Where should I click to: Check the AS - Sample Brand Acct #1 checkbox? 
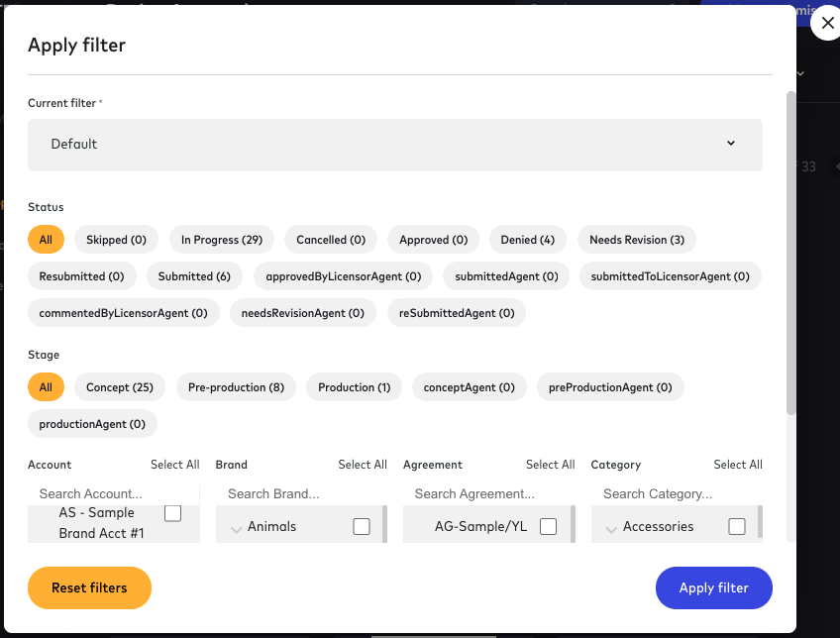[x=172, y=512]
